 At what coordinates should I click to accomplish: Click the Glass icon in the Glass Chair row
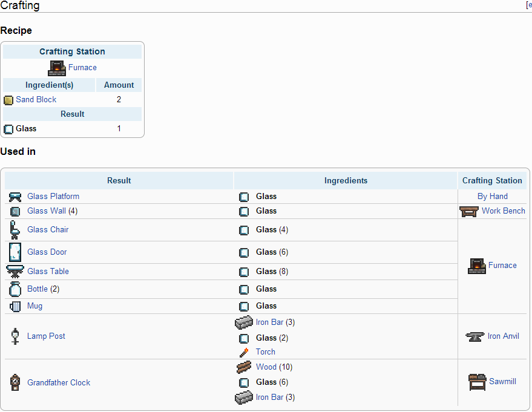[x=244, y=231]
